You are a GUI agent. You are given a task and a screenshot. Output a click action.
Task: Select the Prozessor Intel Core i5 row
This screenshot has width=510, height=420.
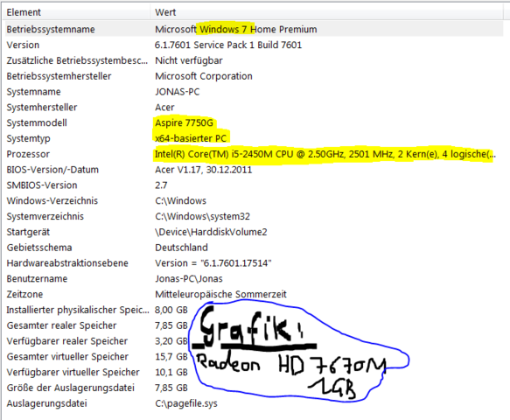point(254,154)
